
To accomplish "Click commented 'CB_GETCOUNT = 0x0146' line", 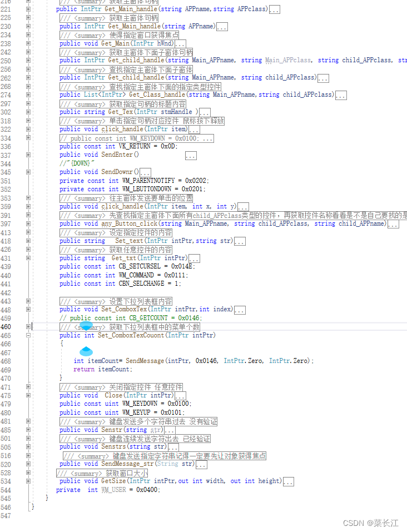I will [x=131, y=318].
